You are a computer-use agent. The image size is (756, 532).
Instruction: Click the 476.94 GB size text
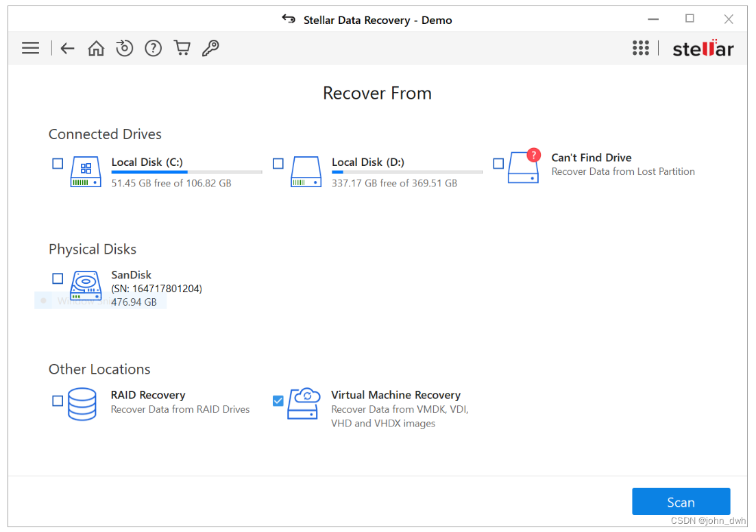click(134, 302)
